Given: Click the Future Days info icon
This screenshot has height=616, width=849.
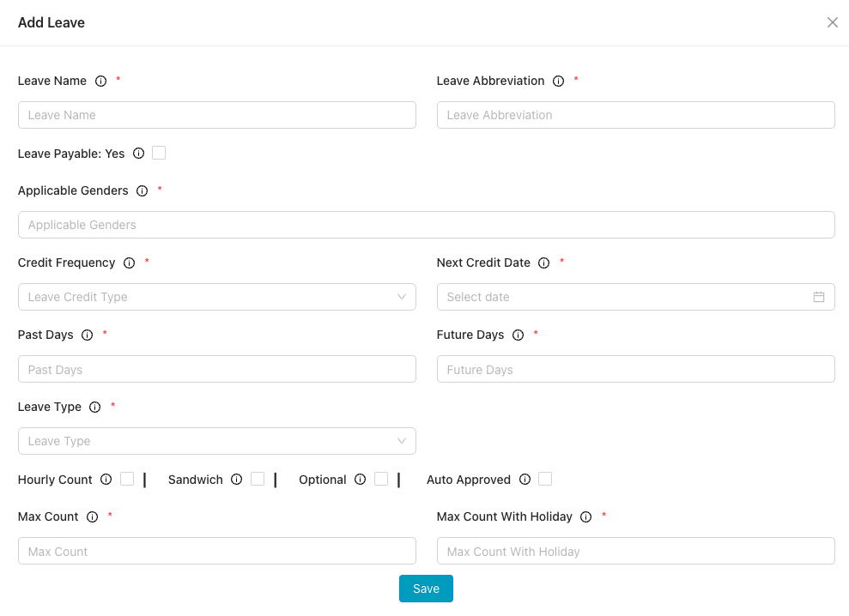Looking at the screenshot, I should click(518, 335).
